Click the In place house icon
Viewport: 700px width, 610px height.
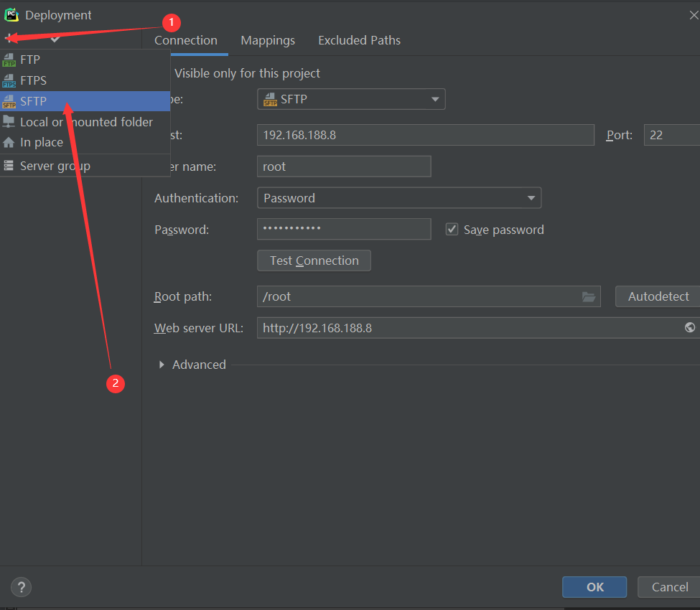pos(9,142)
